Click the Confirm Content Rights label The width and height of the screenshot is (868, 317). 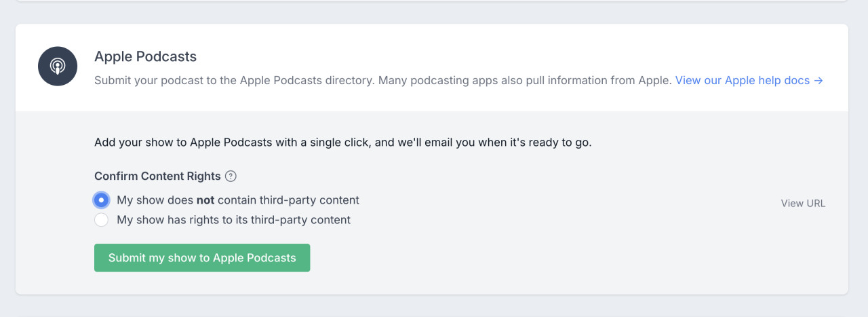click(157, 176)
